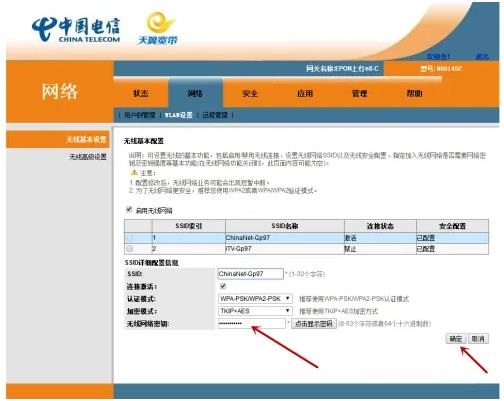Open the 认证模式 WPA-PSK/WPA2-PSK dropdown
This screenshot has height=401, width=504.
255,299
